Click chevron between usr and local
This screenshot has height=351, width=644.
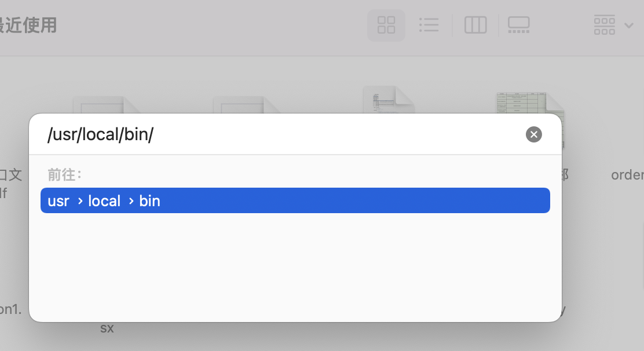(80, 201)
